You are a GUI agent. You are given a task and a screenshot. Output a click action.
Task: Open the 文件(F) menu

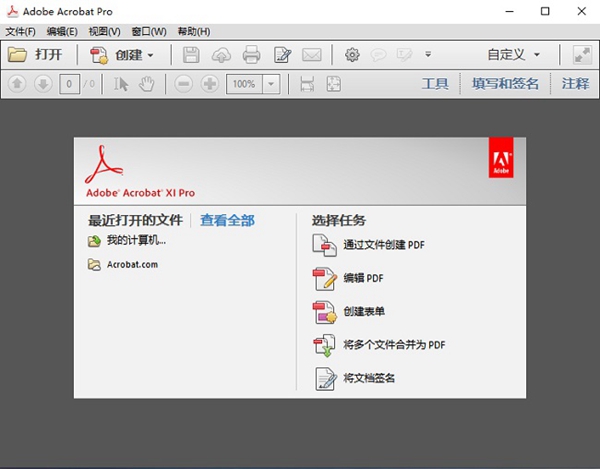pos(20,32)
